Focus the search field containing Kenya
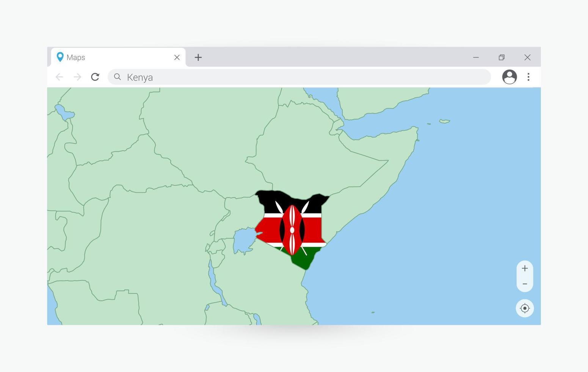This screenshot has width=588, height=372. pyautogui.click(x=299, y=77)
